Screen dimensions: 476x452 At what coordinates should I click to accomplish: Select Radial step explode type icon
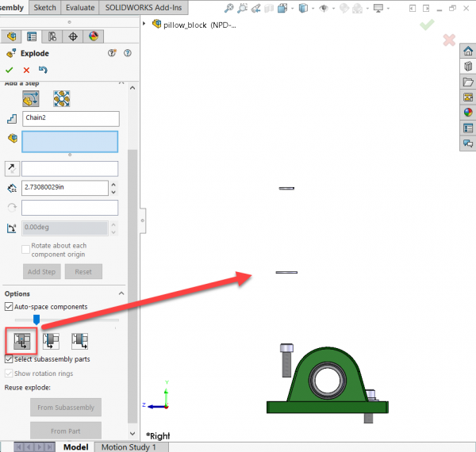pos(62,98)
